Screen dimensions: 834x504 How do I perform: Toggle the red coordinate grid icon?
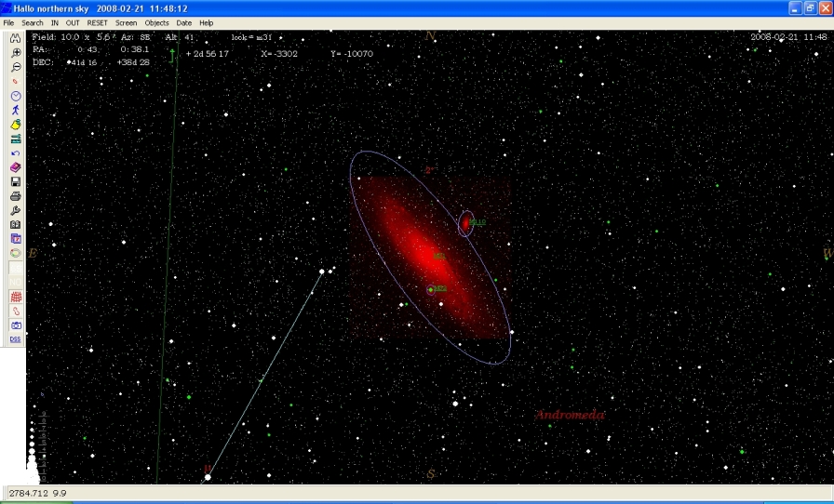(15, 297)
